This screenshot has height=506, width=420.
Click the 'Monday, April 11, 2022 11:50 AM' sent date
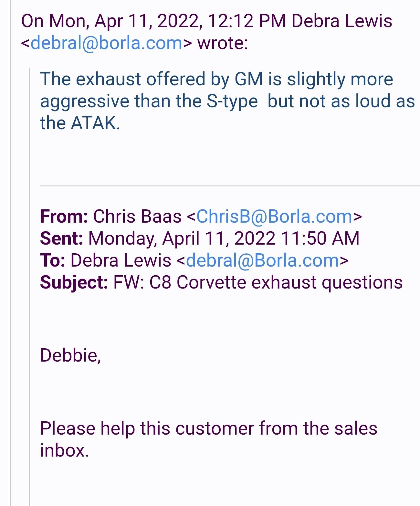224,238
